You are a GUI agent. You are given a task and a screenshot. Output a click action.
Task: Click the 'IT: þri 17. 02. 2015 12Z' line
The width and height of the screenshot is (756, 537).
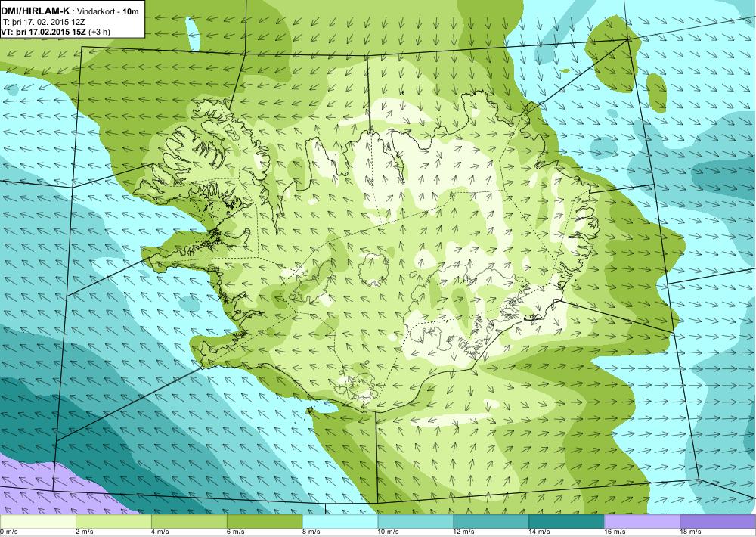(45, 22)
